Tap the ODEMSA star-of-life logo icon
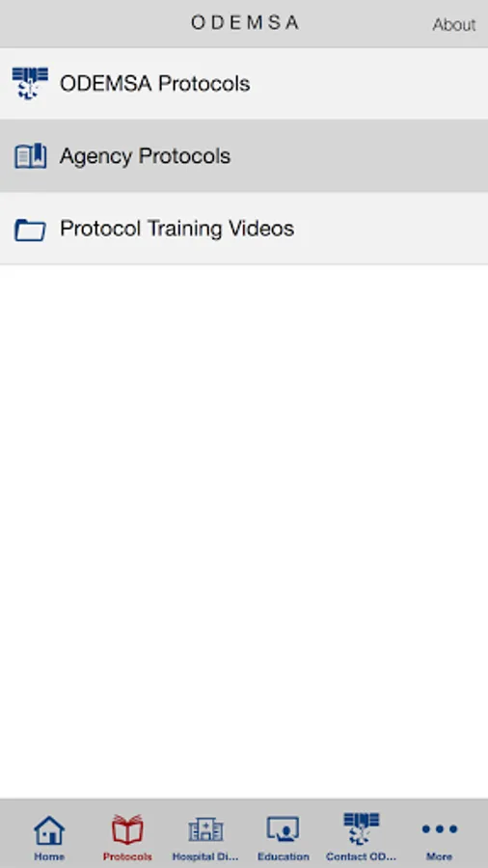488x868 pixels. pyautogui.click(x=30, y=83)
